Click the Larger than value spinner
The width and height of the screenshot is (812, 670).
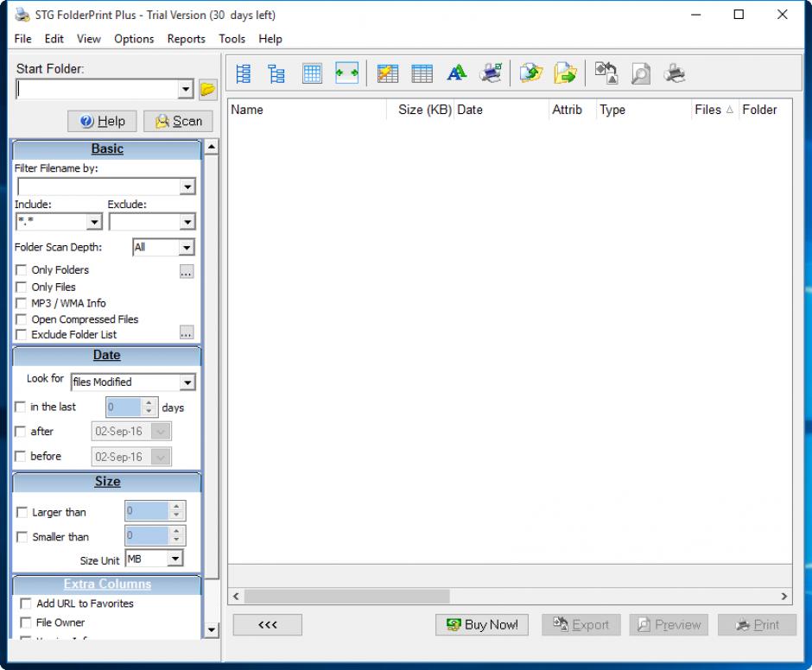click(176, 511)
